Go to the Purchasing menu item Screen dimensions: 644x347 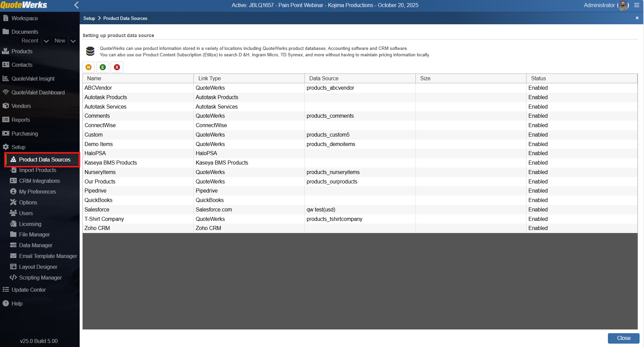coord(25,134)
